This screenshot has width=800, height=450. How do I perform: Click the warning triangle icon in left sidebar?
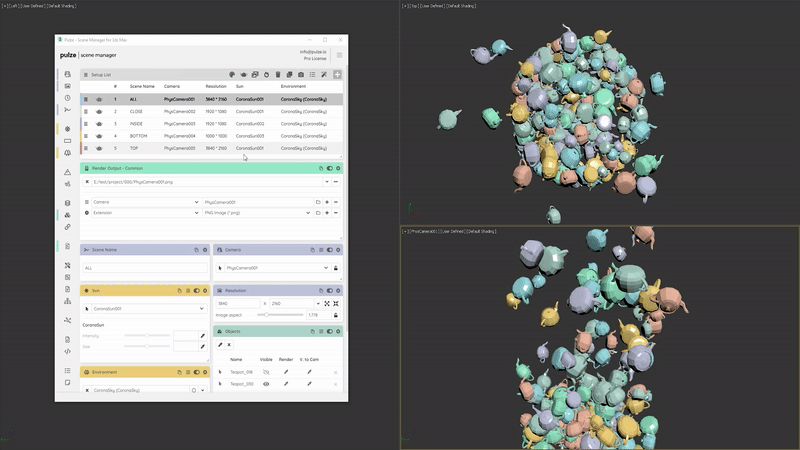[67, 172]
